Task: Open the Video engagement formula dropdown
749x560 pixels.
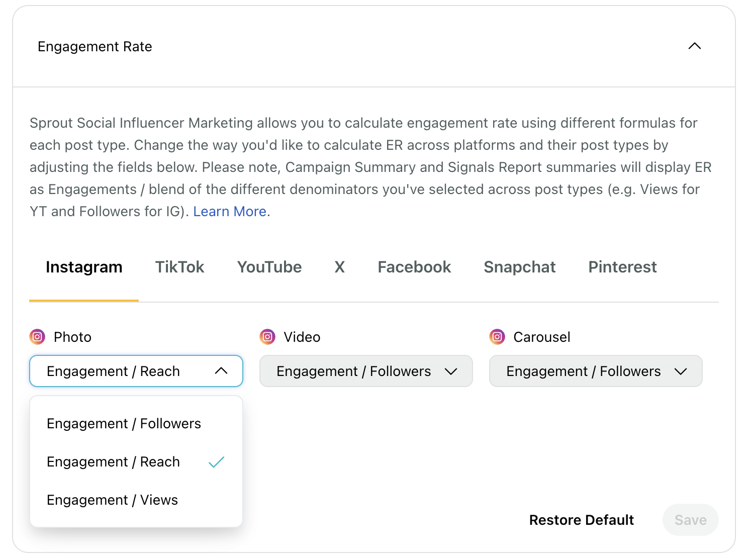Action: pyautogui.click(x=366, y=371)
